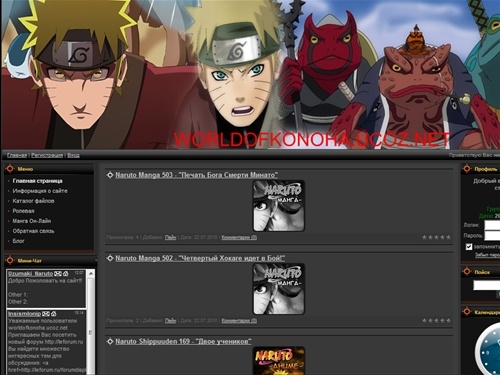The image size is (500, 375).
Task: Toggle the запомнить remember-me checkbox
Action: click(x=469, y=247)
